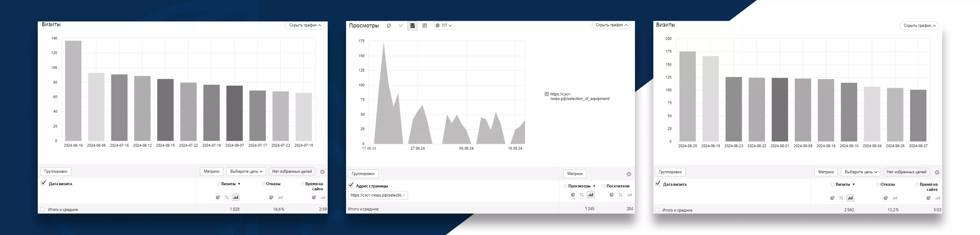This screenshot has height=235, width=980.
Task: Open Выберите цель dropdown in right panel
Action: tap(861, 172)
